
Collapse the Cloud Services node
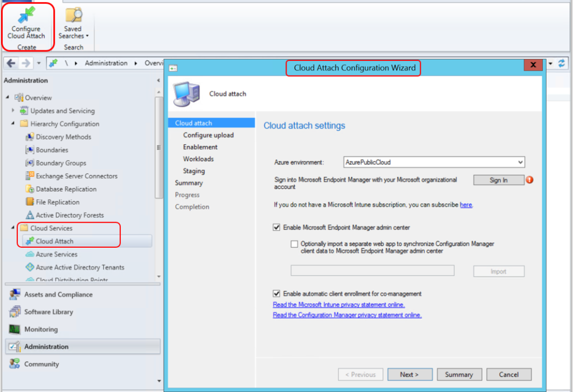coord(13,228)
